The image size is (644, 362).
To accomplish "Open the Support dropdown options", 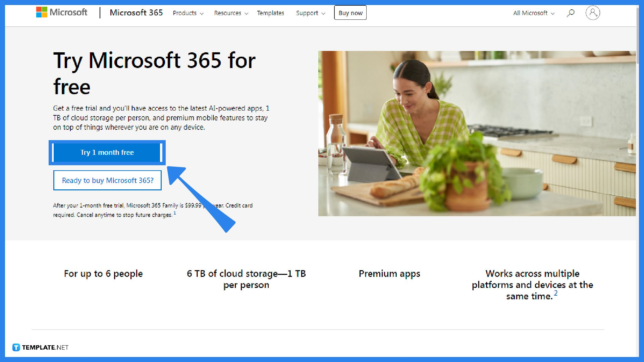I will [310, 13].
